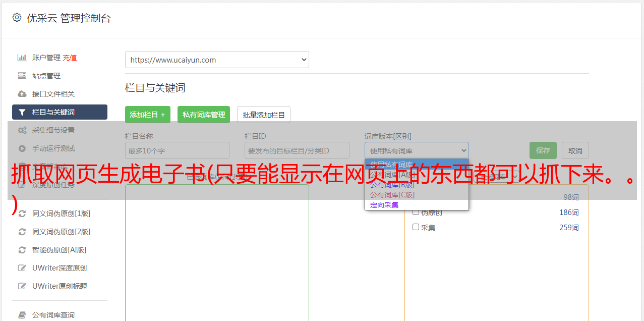This screenshot has width=644, height=321.
Task: Click the 取消 button
Action: click(575, 150)
